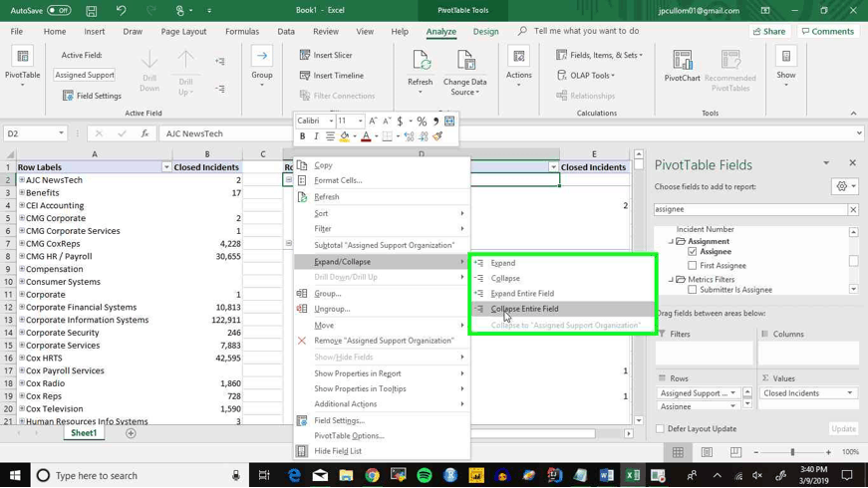Open fill color in mini toolbar
This screenshot has width=868, height=488.
(x=345, y=136)
